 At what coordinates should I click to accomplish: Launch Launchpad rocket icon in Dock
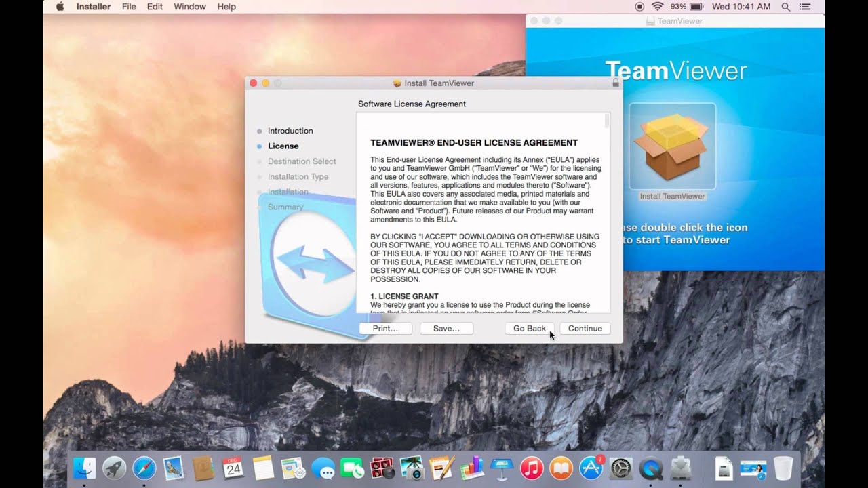point(114,468)
